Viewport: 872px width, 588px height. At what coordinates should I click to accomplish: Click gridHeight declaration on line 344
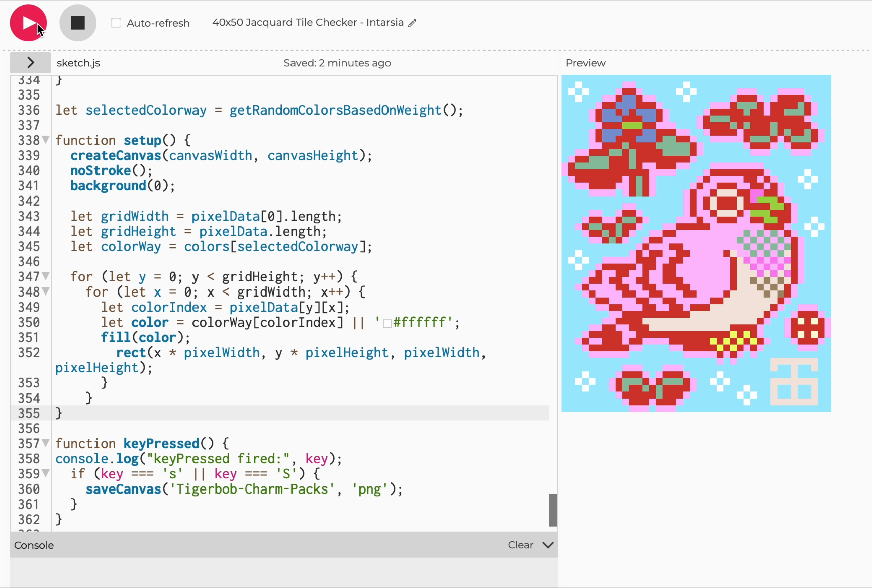pos(199,231)
